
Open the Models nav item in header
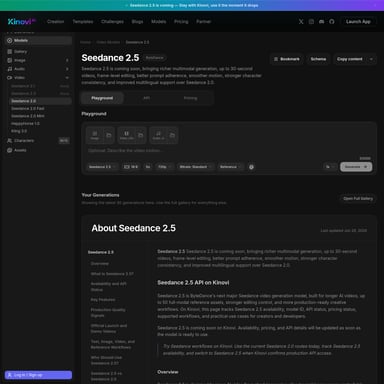[159, 22]
